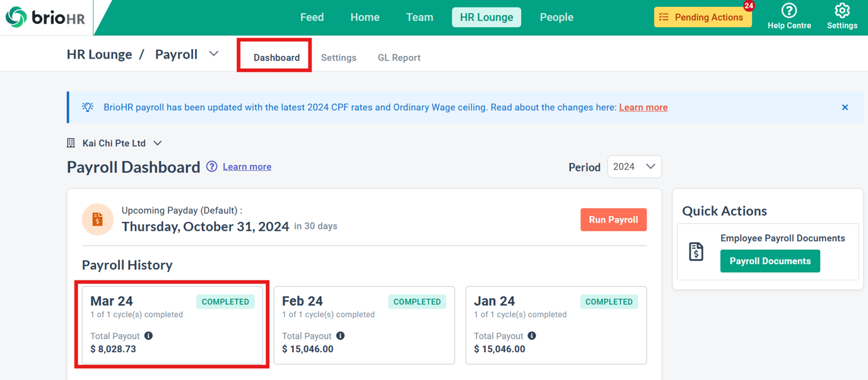Click info icon on Mar 24 Total Payout
868x380 pixels.
(148, 336)
